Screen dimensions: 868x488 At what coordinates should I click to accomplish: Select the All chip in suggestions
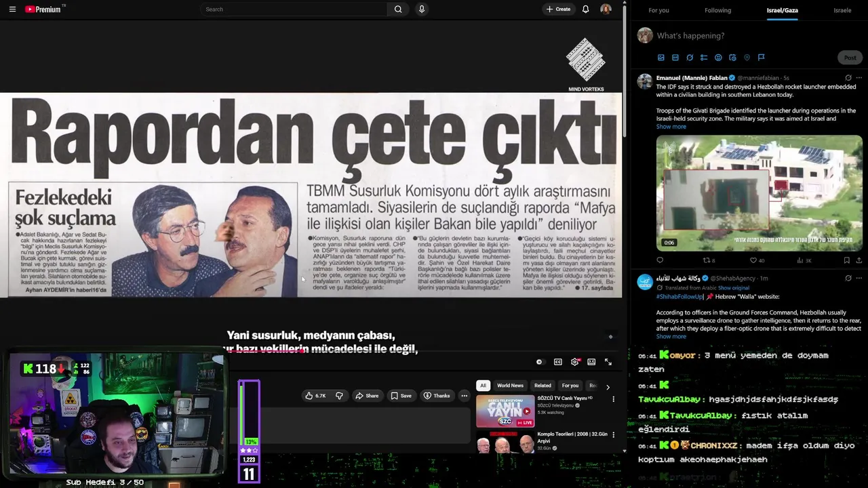tap(483, 386)
